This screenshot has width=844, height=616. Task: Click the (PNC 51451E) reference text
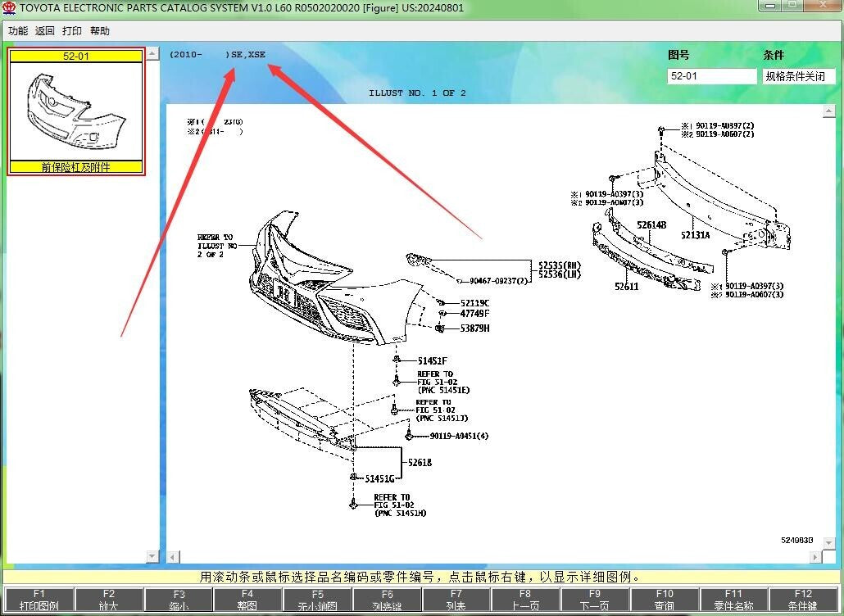[443, 390]
